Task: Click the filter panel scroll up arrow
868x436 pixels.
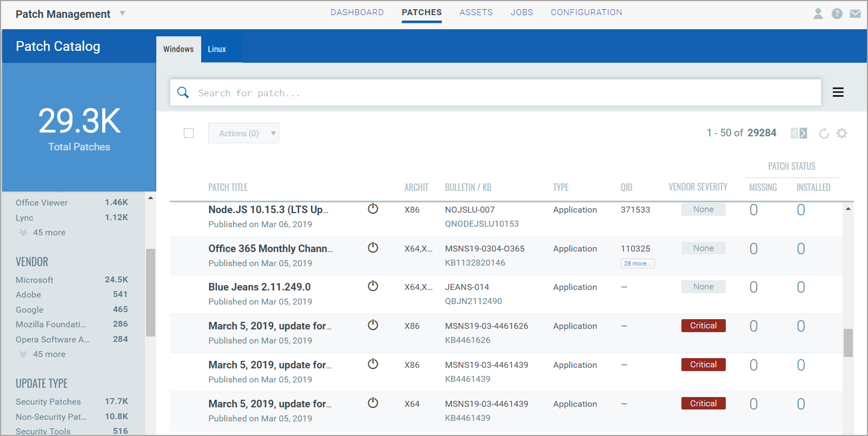Action: coord(150,198)
